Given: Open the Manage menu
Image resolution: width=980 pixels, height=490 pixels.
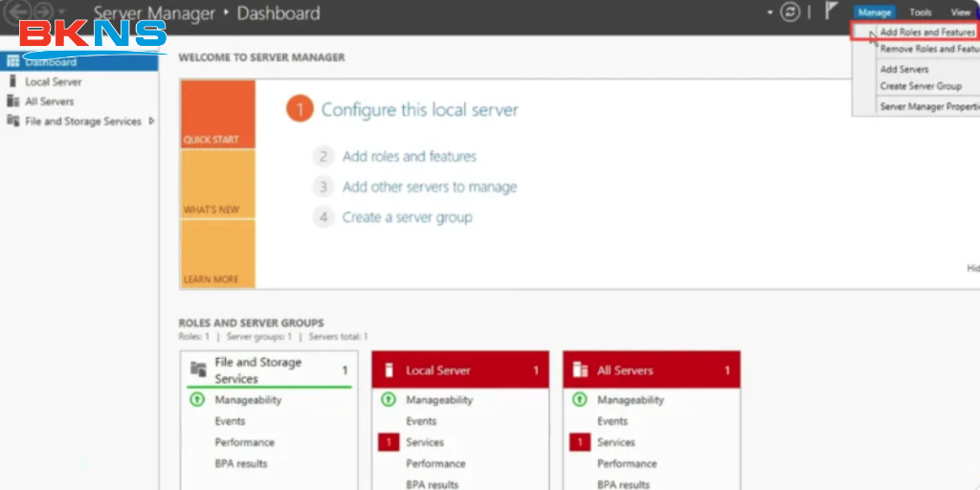Looking at the screenshot, I should 875,12.
